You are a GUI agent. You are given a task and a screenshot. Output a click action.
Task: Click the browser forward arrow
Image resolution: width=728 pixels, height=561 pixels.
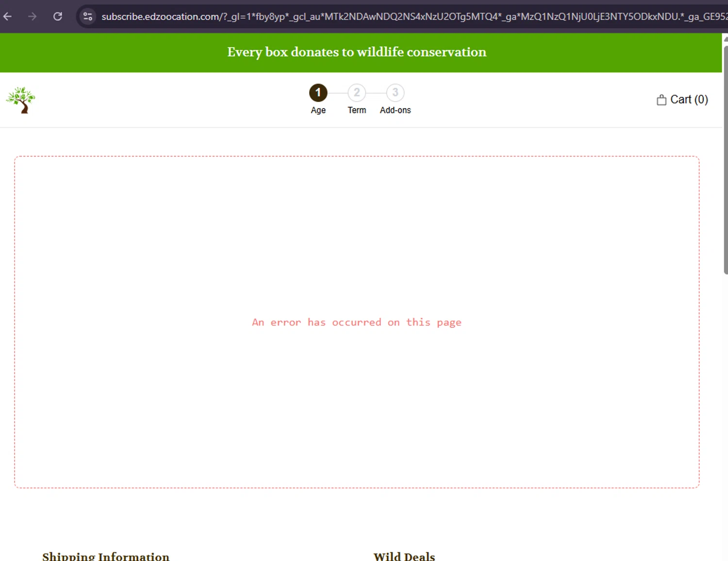pyautogui.click(x=32, y=17)
